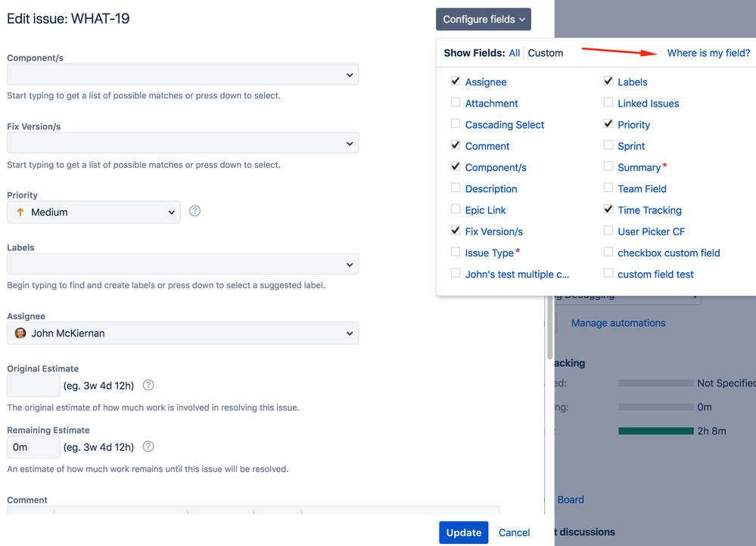This screenshot has width=756, height=546.
Task: Enable the Attachment field checkbox
Action: click(x=455, y=102)
